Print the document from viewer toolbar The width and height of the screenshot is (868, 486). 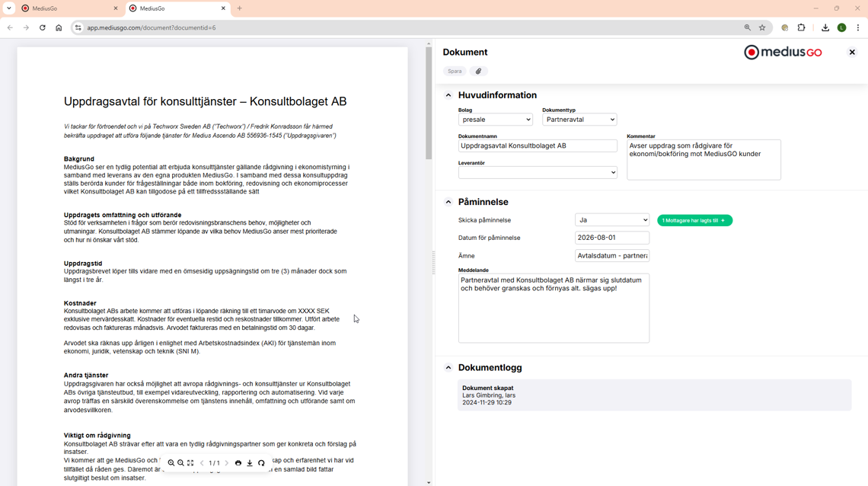coord(238,462)
